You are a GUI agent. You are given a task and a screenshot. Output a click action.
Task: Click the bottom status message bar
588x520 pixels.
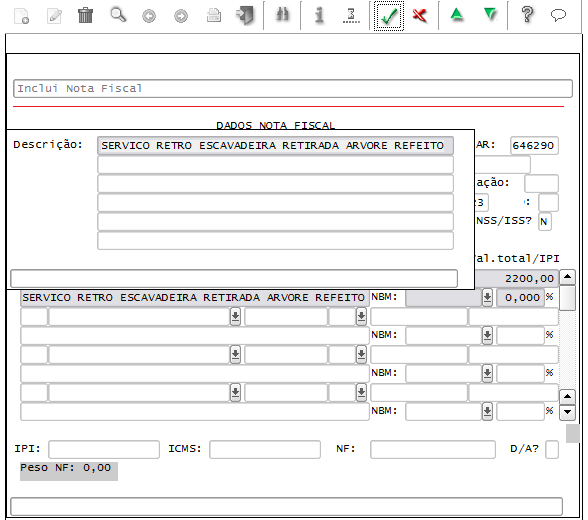coord(286,507)
